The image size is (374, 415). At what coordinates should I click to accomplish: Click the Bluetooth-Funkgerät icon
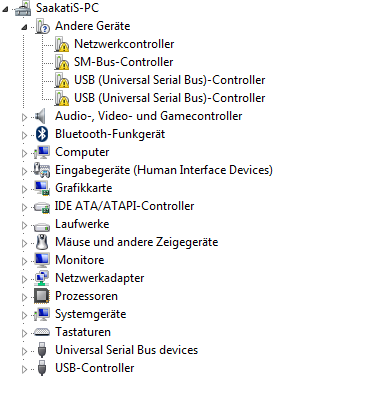tap(42, 134)
